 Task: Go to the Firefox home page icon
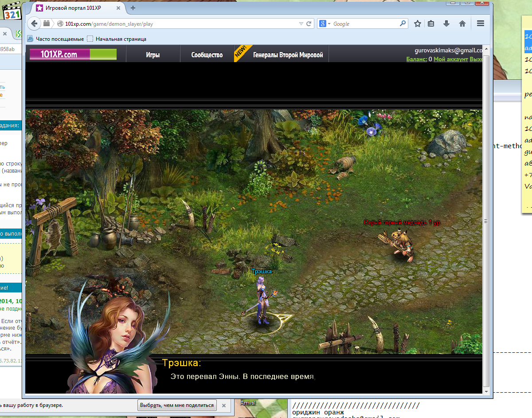462,24
